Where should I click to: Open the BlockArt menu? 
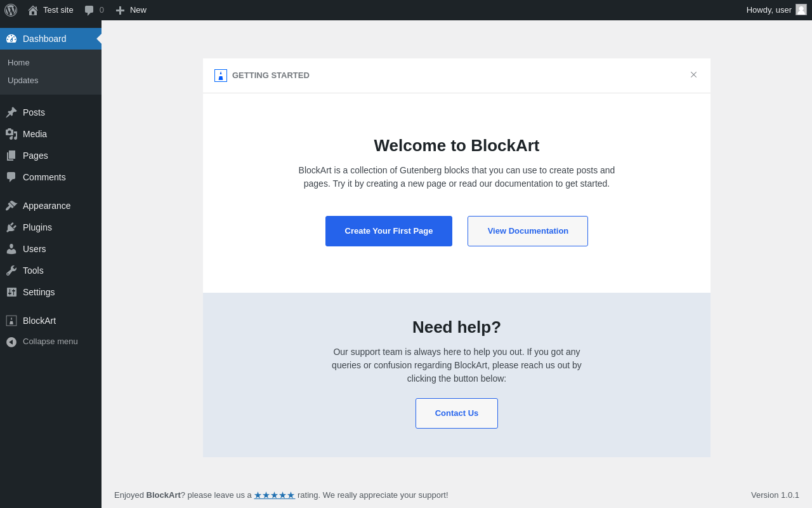tap(51, 321)
